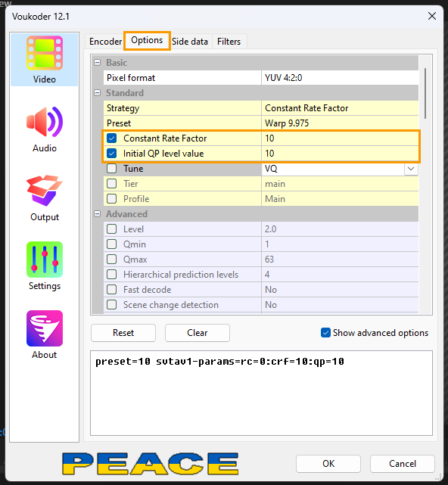Switch to the Side data tab

pos(190,42)
